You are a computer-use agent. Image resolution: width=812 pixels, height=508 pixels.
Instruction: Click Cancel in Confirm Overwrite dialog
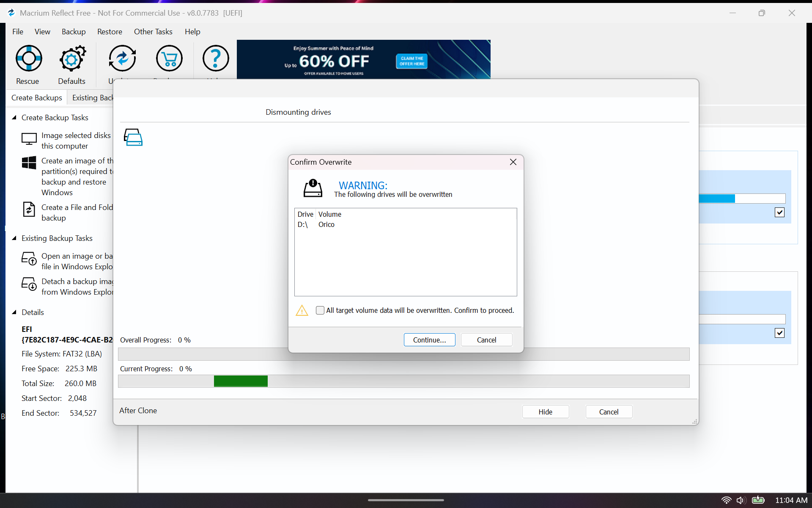click(x=486, y=340)
